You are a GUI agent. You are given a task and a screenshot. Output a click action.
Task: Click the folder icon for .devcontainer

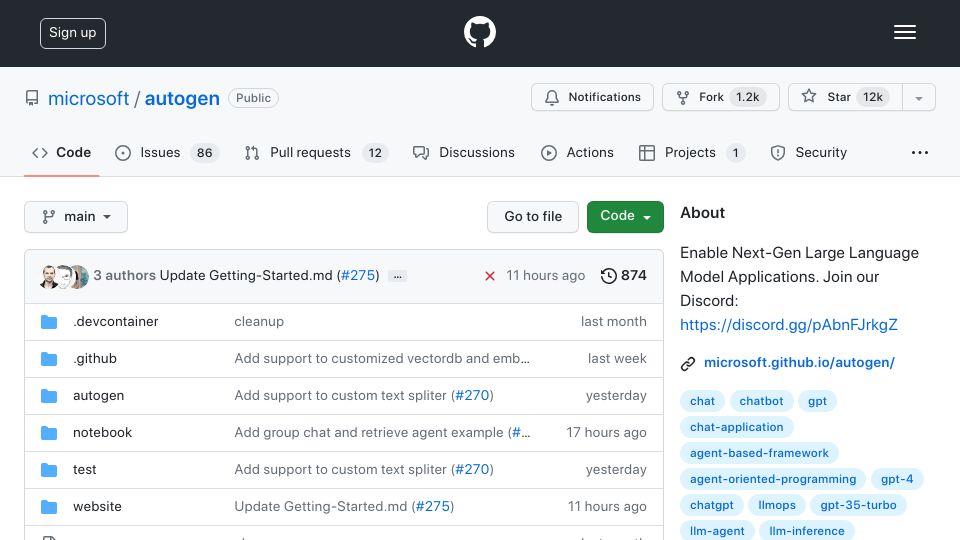49,322
